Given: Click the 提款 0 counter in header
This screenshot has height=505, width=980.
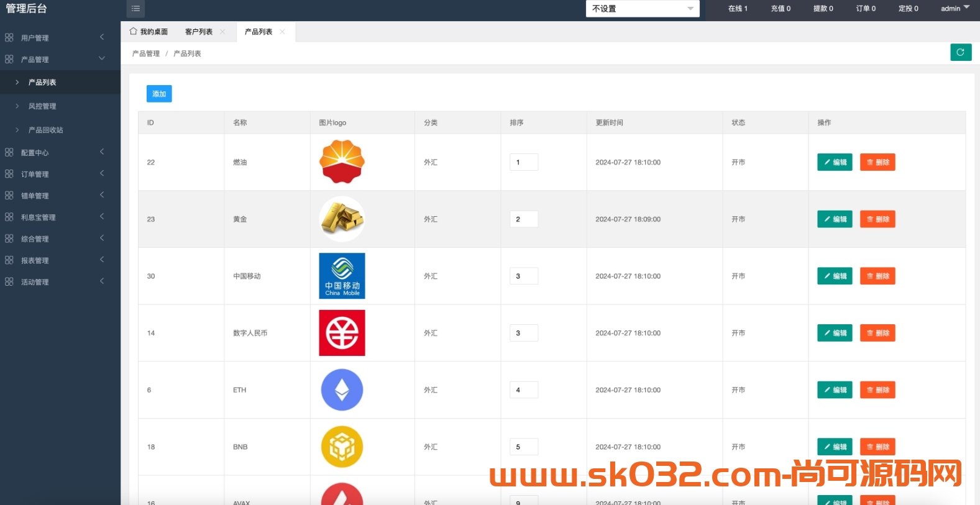Looking at the screenshot, I should pyautogui.click(x=823, y=9).
